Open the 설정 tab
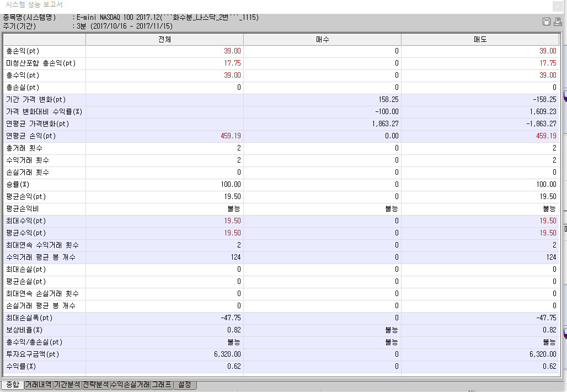The width and height of the screenshot is (567, 392). tap(185, 384)
